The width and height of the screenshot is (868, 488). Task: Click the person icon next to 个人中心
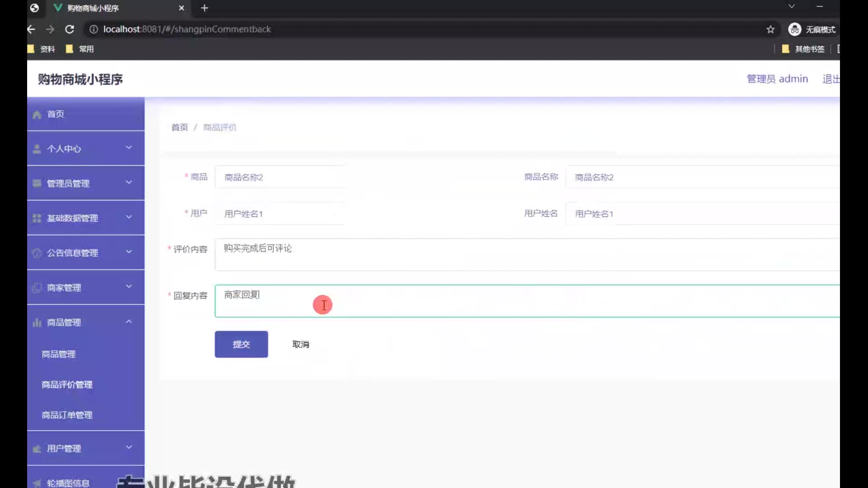point(37,149)
